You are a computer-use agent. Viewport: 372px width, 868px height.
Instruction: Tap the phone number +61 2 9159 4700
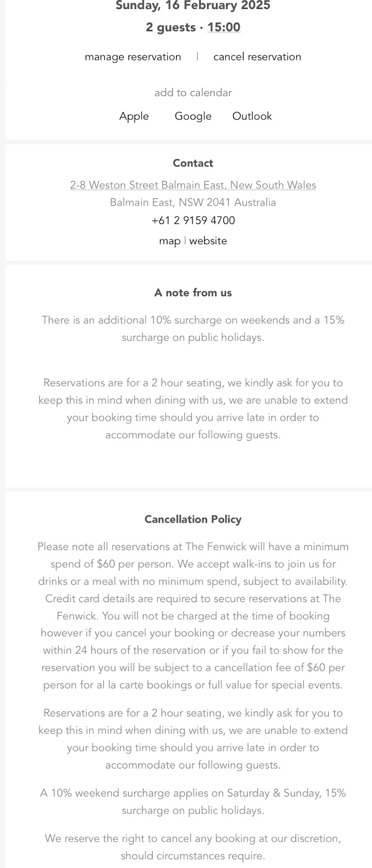193,221
